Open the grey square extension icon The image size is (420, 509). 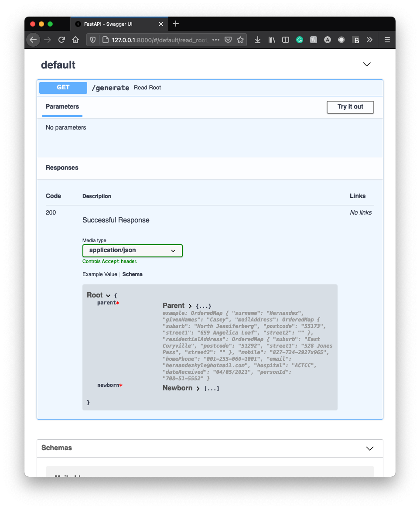[x=314, y=40]
